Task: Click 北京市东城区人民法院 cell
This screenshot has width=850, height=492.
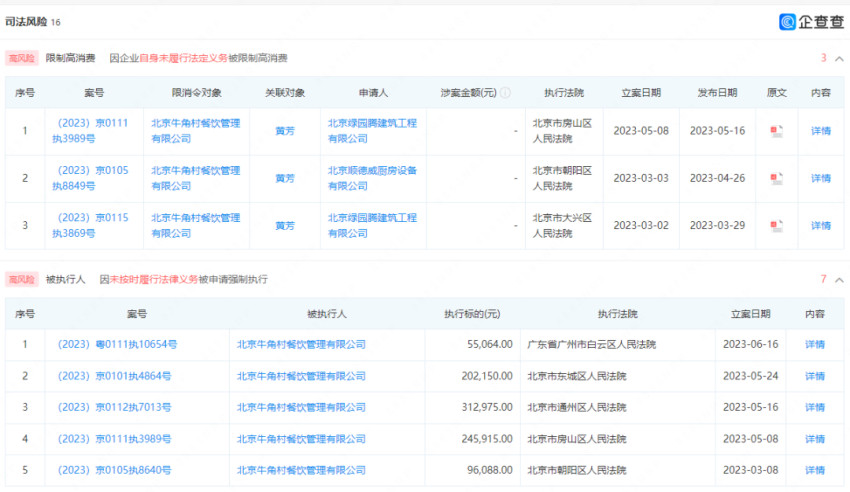Action: coord(577,376)
